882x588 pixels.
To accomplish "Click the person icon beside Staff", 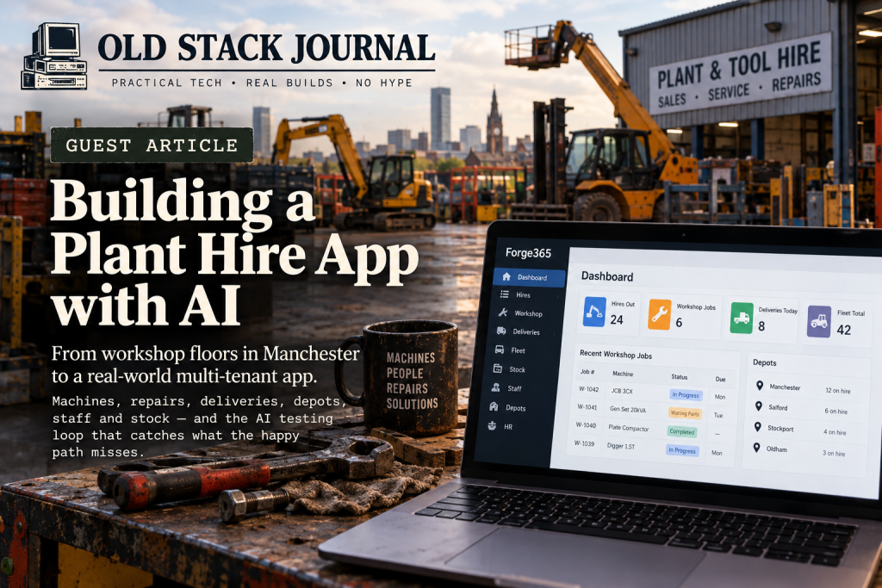I will click(495, 387).
